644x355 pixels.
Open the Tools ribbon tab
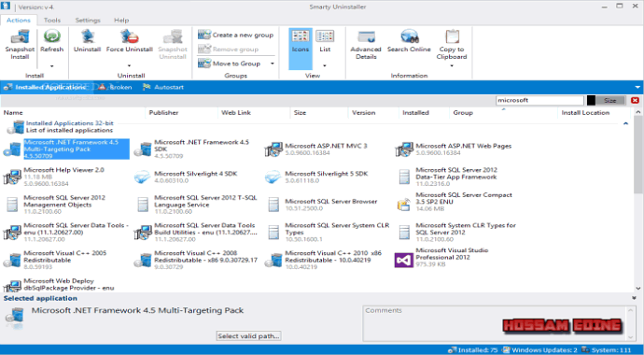click(x=52, y=21)
